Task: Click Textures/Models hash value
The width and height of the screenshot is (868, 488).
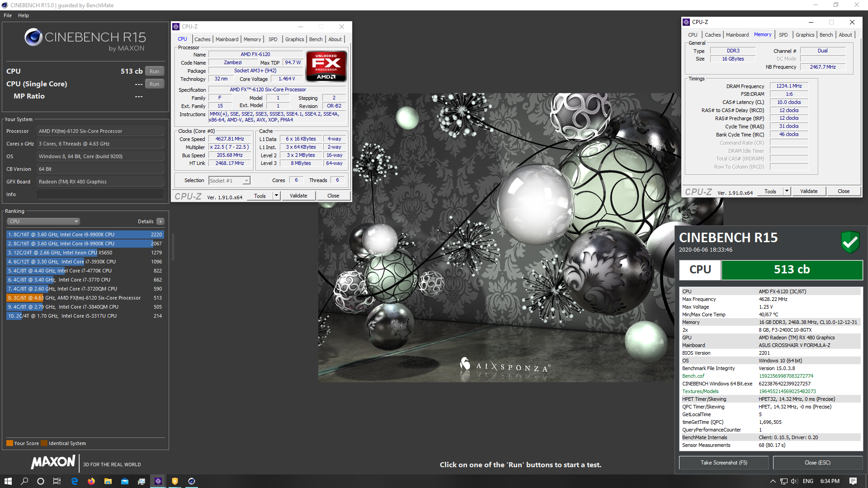Action: [787, 391]
